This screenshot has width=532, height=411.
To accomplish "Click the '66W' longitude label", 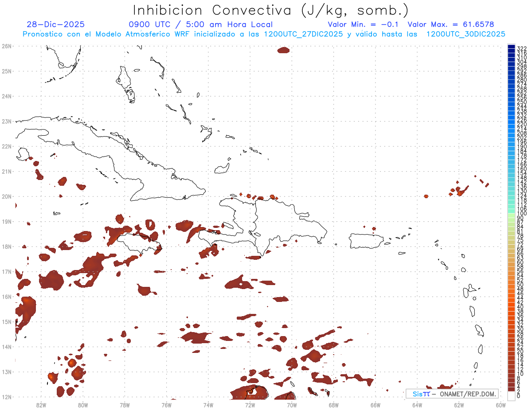I will tap(376, 405).
